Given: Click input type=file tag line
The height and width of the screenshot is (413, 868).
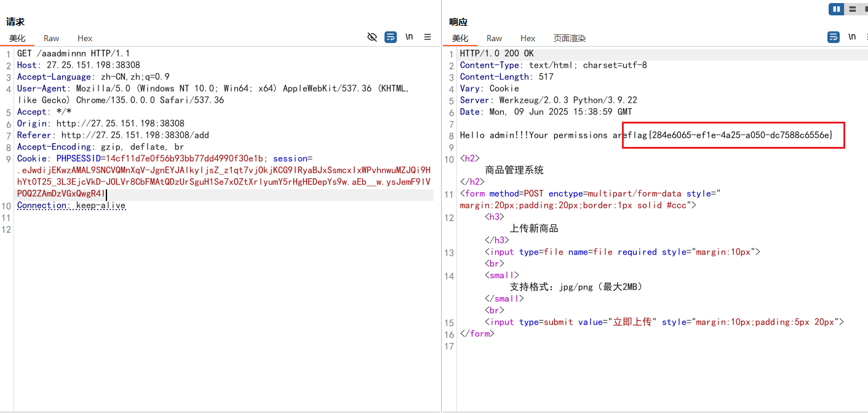Looking at the screenshot, I should (x=623, y=252).
